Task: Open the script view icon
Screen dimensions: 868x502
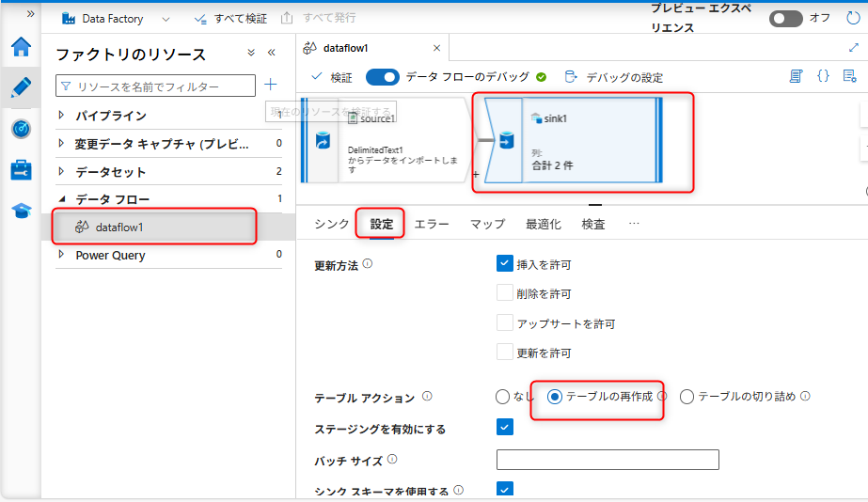Action: tap(796, 76)
